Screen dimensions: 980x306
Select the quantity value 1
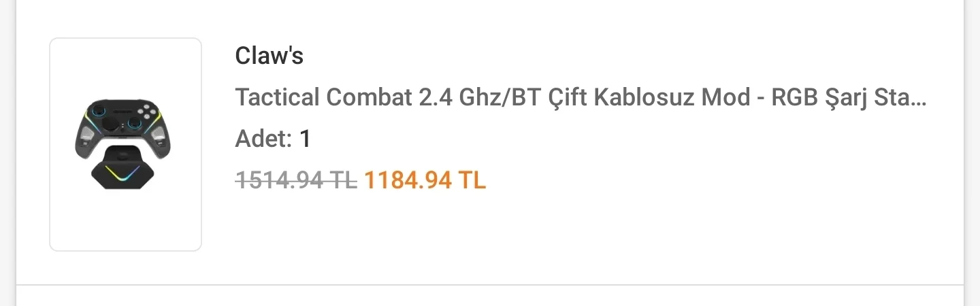tap(305, 139)
